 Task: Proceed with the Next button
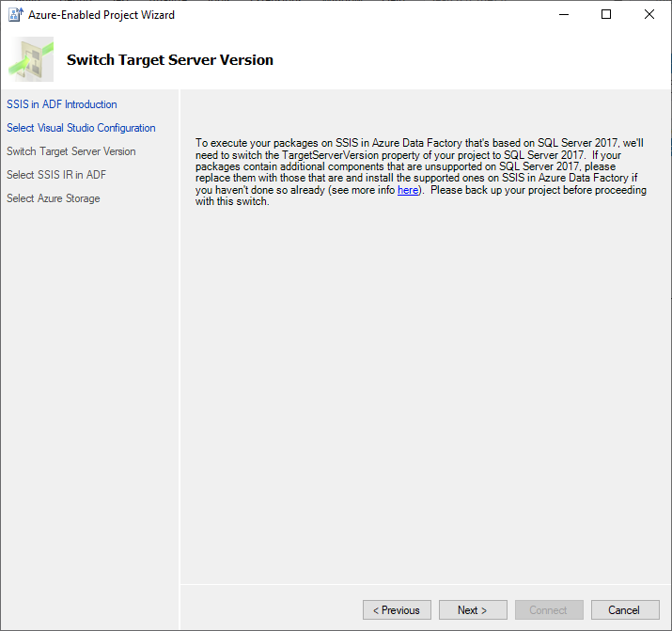473,609
